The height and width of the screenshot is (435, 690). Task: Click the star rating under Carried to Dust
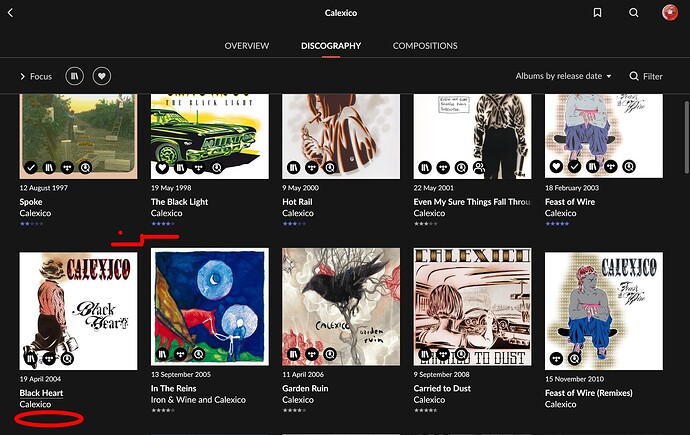pyautogui.click(x=426, y=410)
